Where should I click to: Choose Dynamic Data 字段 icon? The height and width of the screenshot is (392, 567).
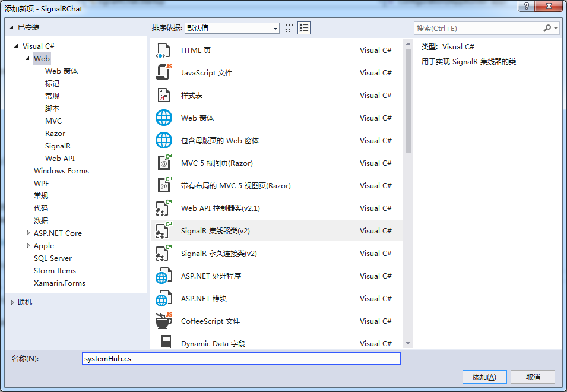point(166,342)
